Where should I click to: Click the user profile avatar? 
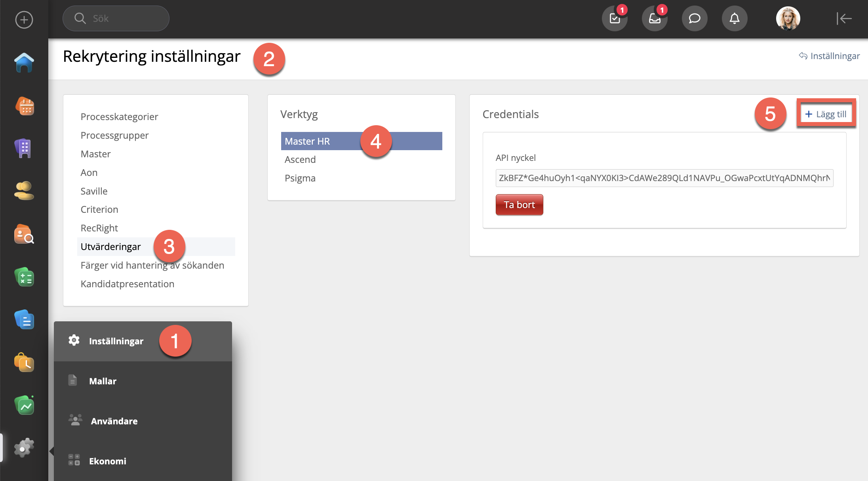pos(788,18)
